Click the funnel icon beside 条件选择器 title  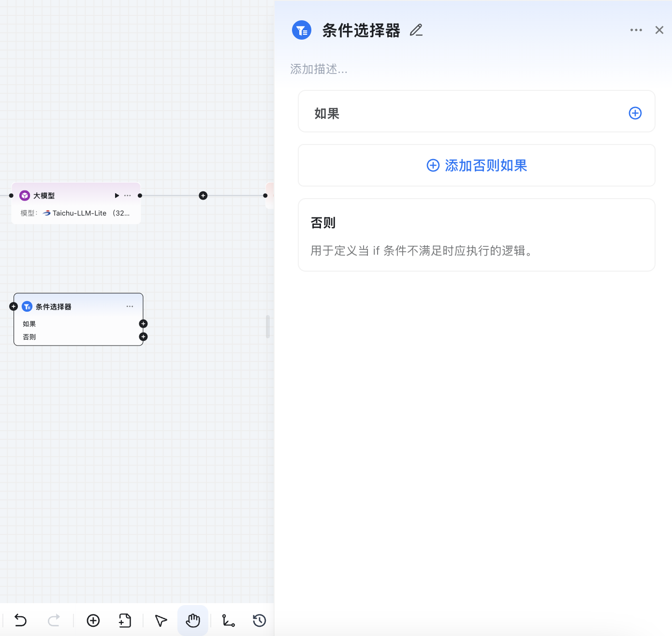(x=301, y=30)
